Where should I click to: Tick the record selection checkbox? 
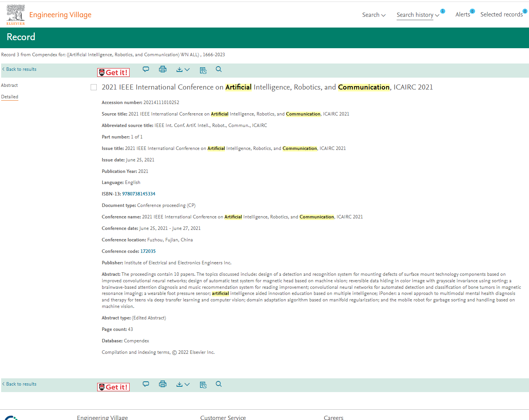[94, 87]
